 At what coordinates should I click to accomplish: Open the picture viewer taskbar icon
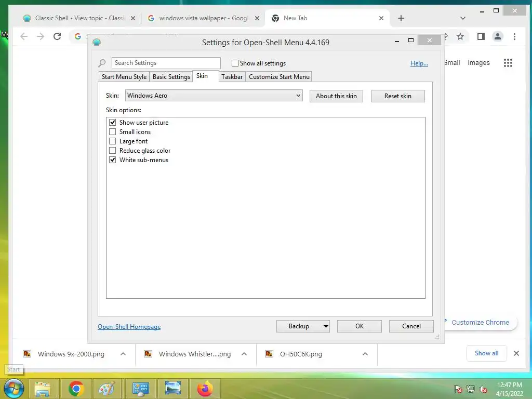172,389
